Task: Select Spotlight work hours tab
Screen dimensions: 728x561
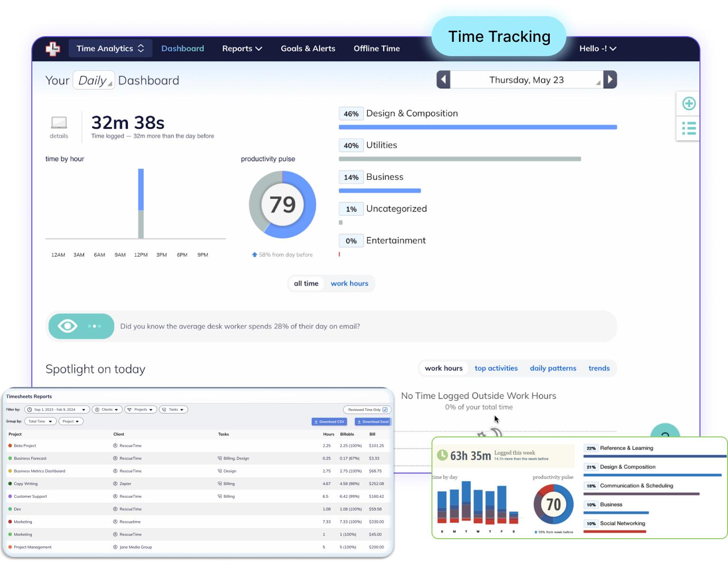Action: pos(443,368)
